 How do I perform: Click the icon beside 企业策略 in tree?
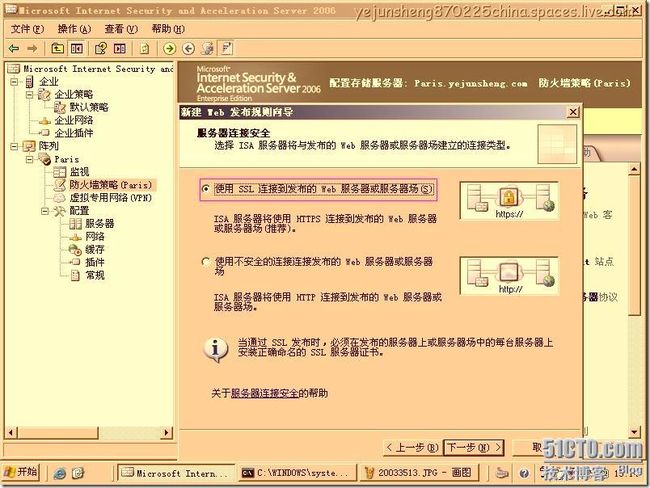44,95
